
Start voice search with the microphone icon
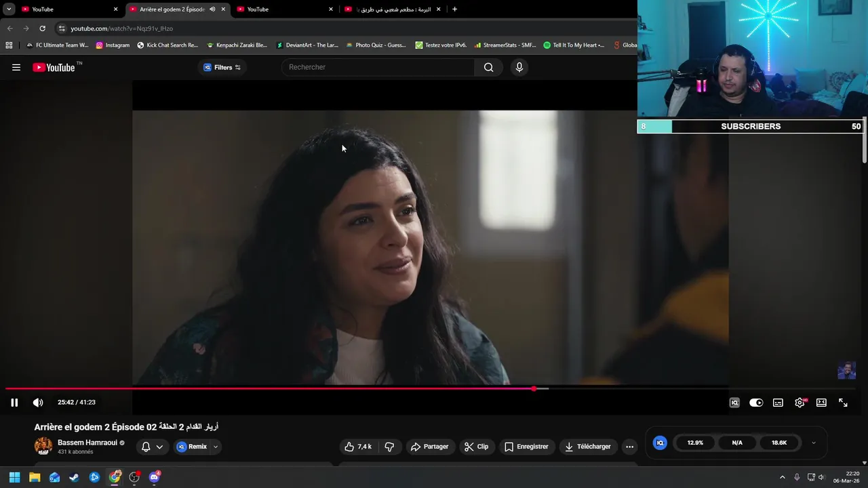point(519,67)
